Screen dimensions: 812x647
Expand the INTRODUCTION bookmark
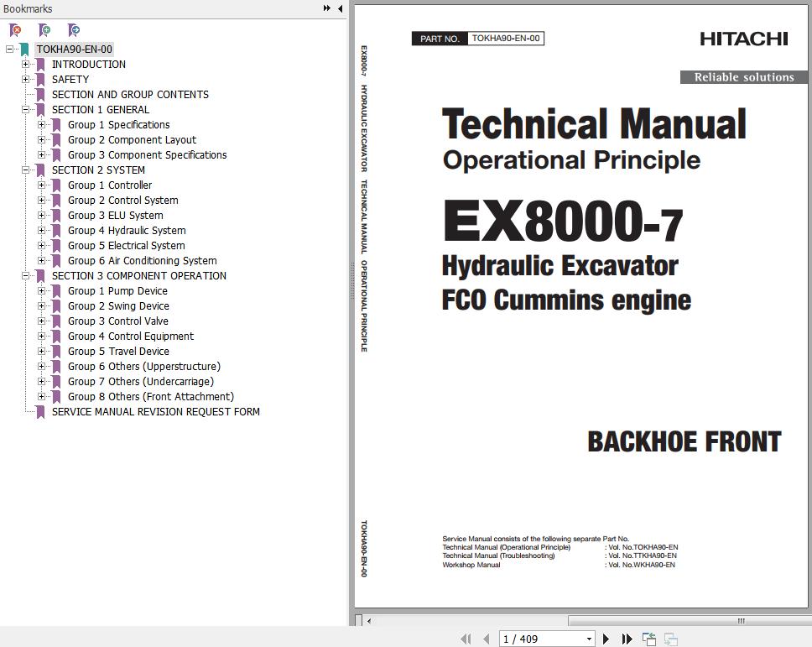click(25, 65)
